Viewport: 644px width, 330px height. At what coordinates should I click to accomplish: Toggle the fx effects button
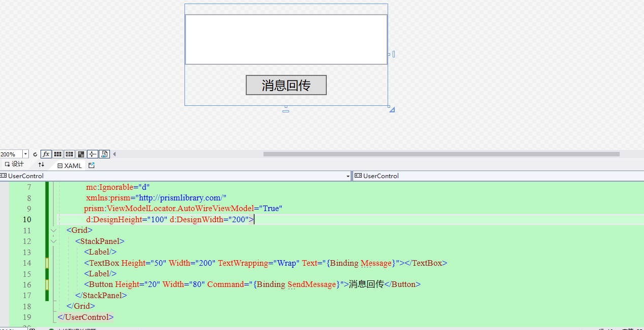pos(46,154)
